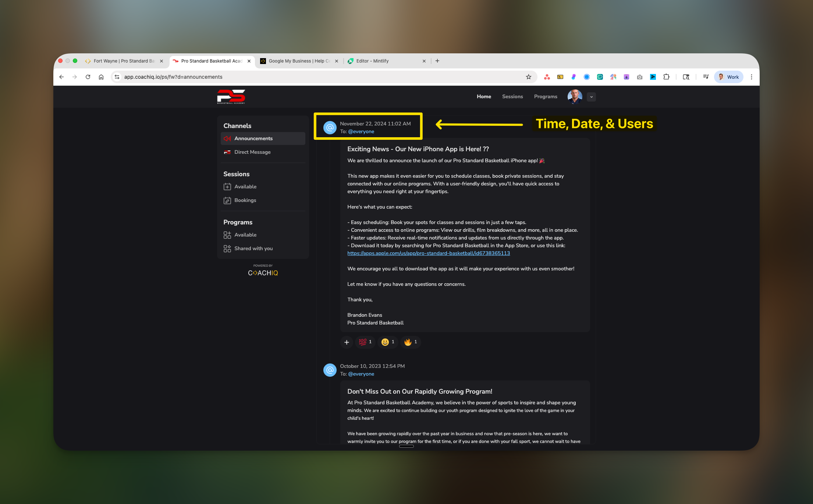The width and height of the screenshot is (813, 504).
Task: Expand the account dropdown chevron
Action: (x=591, y=97)
